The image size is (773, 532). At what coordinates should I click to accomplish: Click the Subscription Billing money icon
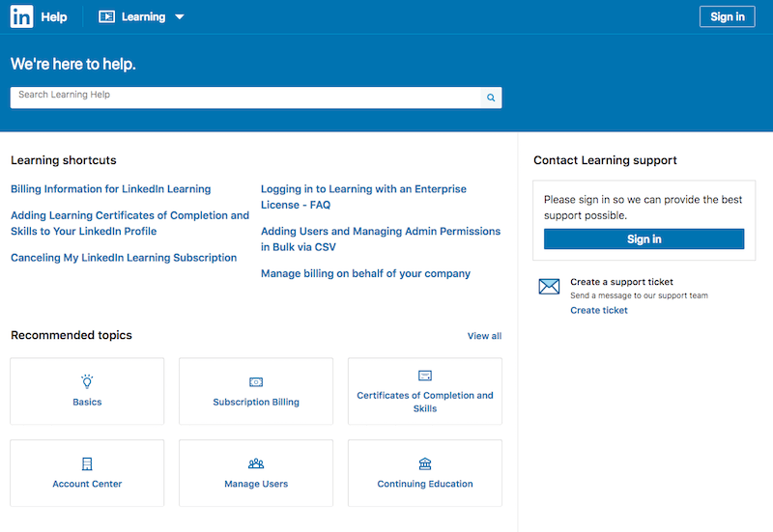(256, 382)
